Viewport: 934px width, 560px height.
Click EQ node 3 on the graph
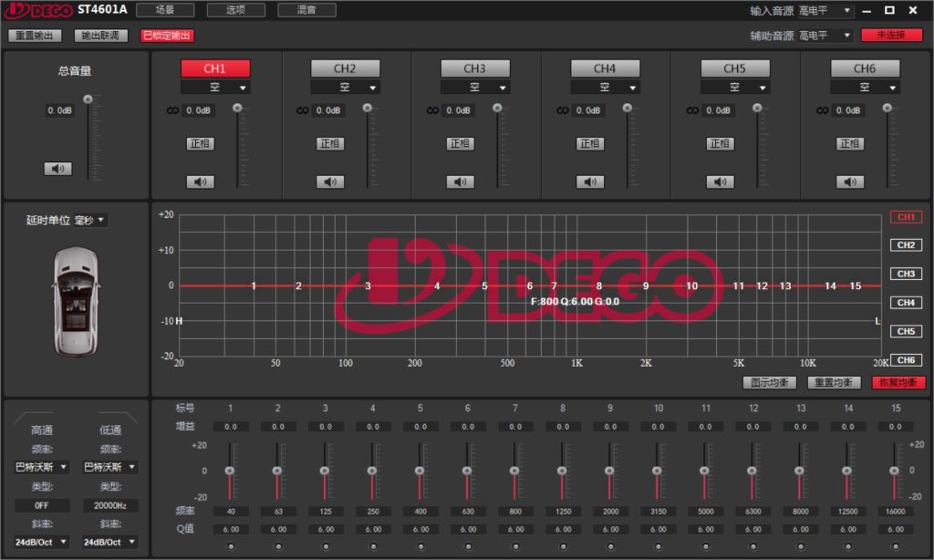click(x=368, y=286)
